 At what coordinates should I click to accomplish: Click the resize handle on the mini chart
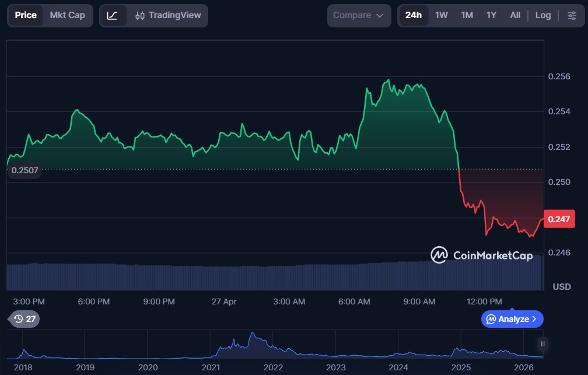pos(542,344)
